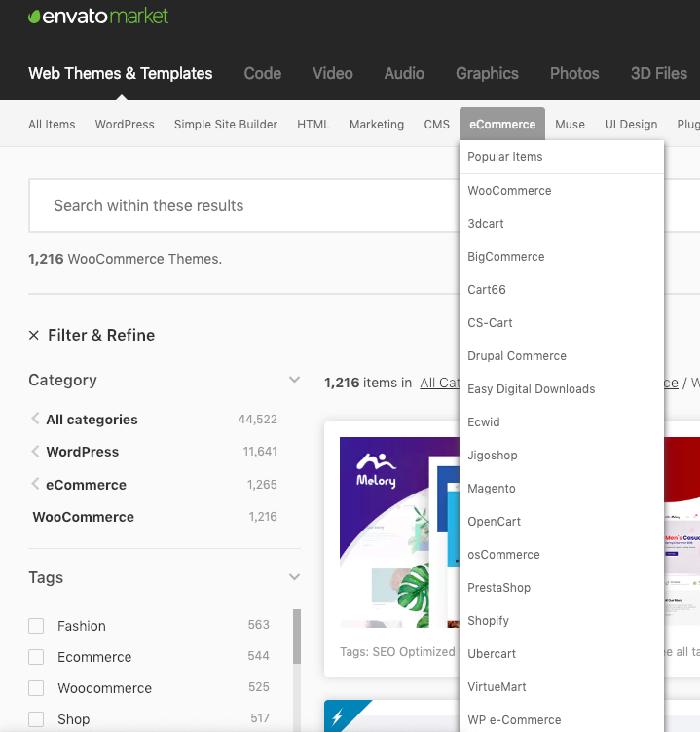This screenshot has width=700, height=732.
Task: Select the Muse tab
Action: click(x=570, y=125)
